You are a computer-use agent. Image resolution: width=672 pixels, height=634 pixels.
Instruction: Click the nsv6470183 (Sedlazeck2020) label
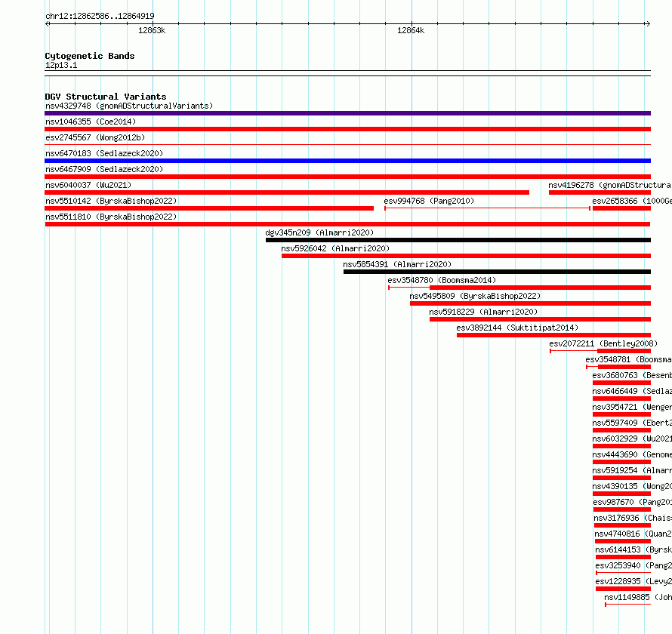(104, 153)
